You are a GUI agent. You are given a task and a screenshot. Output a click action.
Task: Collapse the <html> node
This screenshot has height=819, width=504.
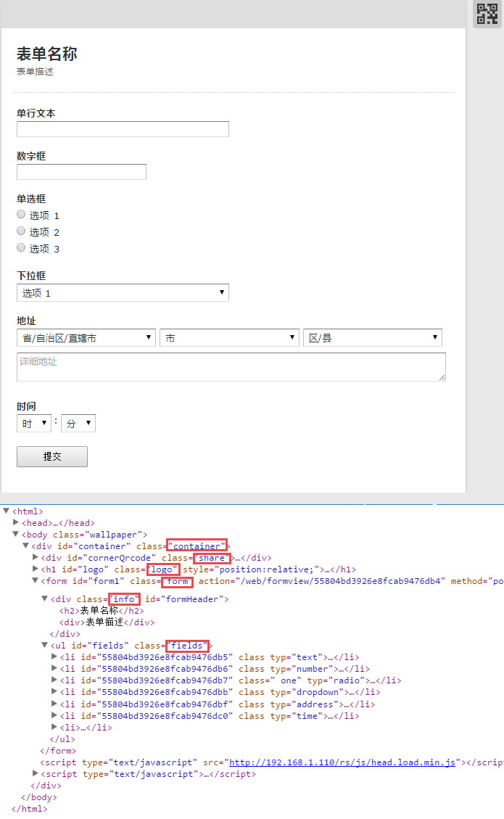[7, 511]
